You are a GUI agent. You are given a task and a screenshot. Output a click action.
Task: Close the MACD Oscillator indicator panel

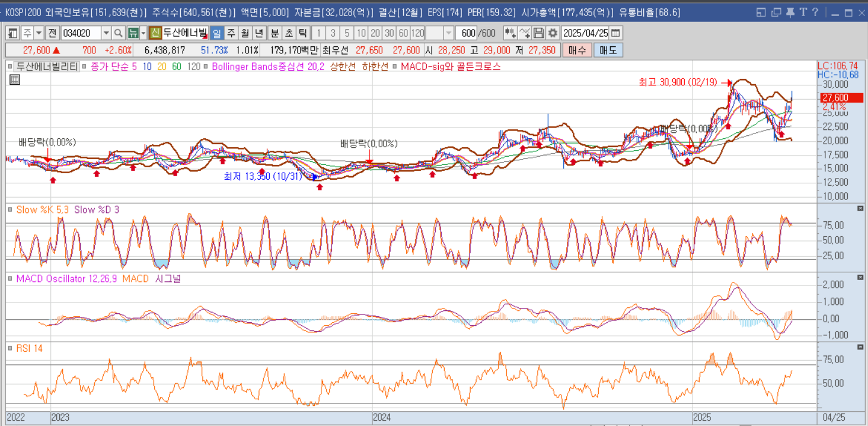pyautogui.click(x=860, y=277)
